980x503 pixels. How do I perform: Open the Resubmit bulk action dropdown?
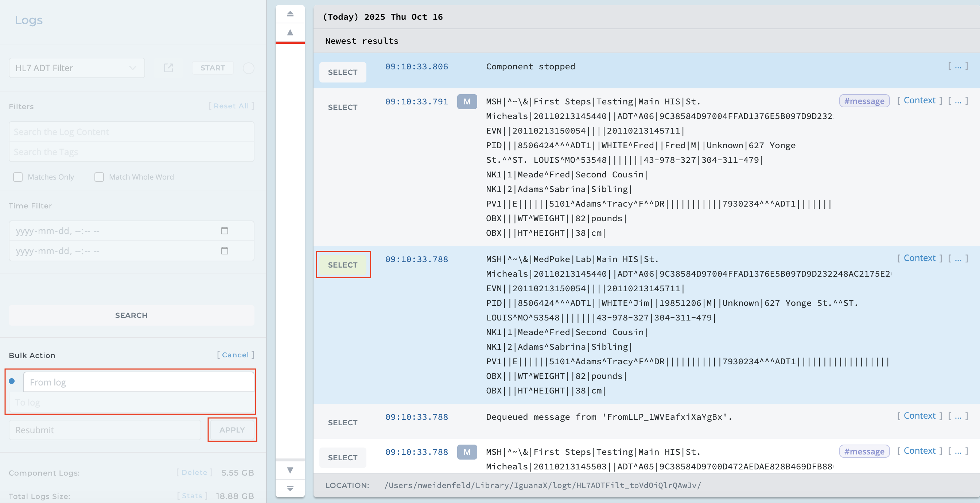pos(105,430)
